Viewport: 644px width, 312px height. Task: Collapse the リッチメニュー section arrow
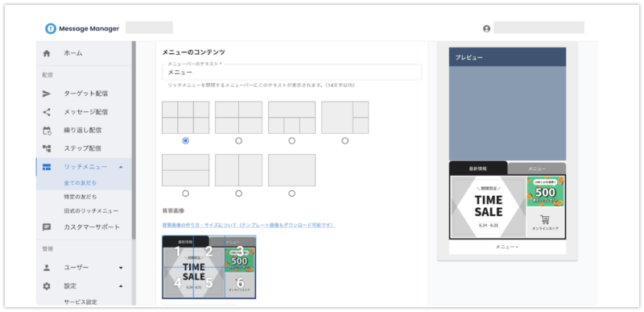point(121,167)
